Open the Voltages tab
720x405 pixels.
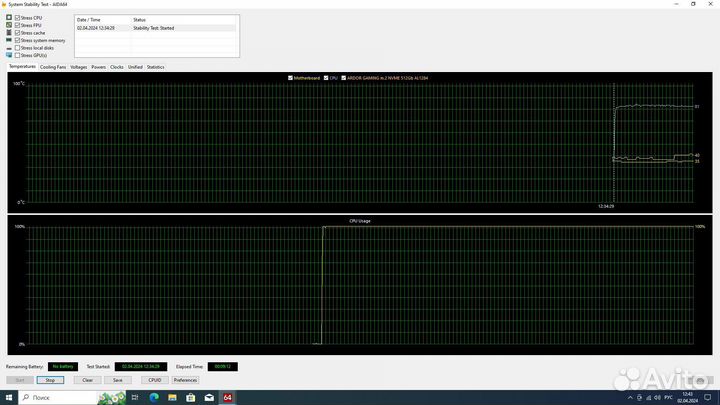point(79,67)
